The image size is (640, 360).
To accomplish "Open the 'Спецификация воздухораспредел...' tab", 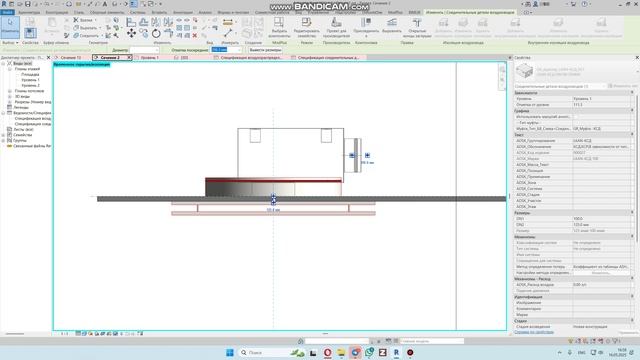I will 251,58.
